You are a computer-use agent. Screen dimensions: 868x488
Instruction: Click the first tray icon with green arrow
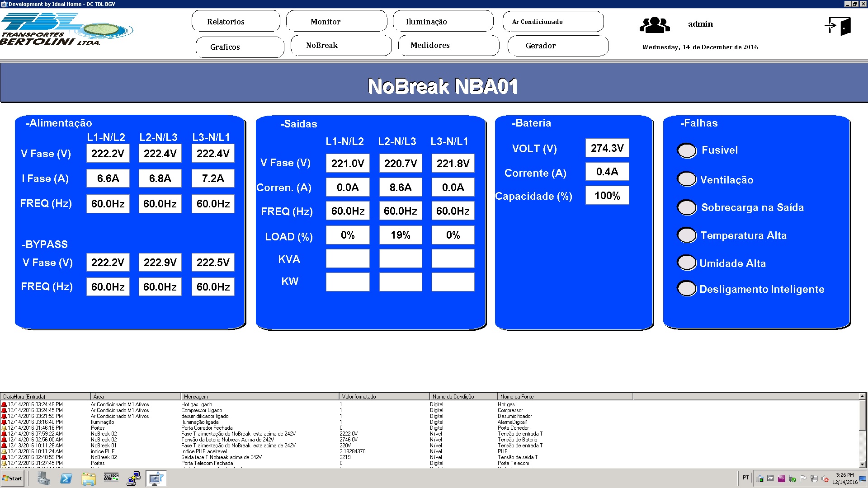[759, 479]
